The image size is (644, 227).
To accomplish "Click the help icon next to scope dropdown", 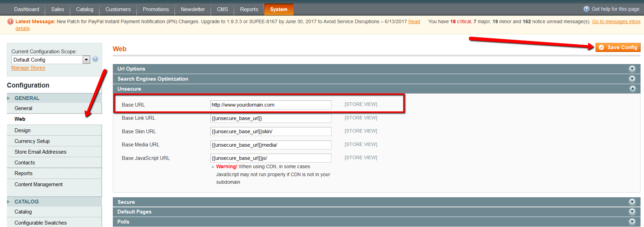I will [x=95, y=59].
